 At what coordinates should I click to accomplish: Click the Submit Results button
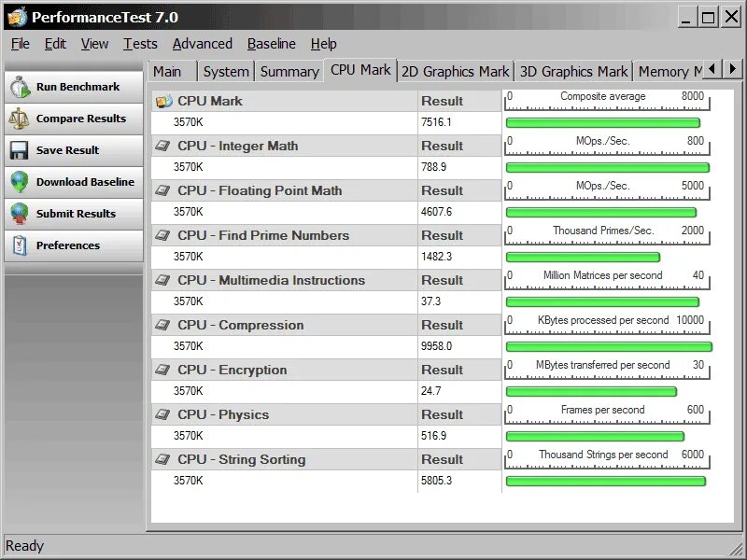[74, 214]
